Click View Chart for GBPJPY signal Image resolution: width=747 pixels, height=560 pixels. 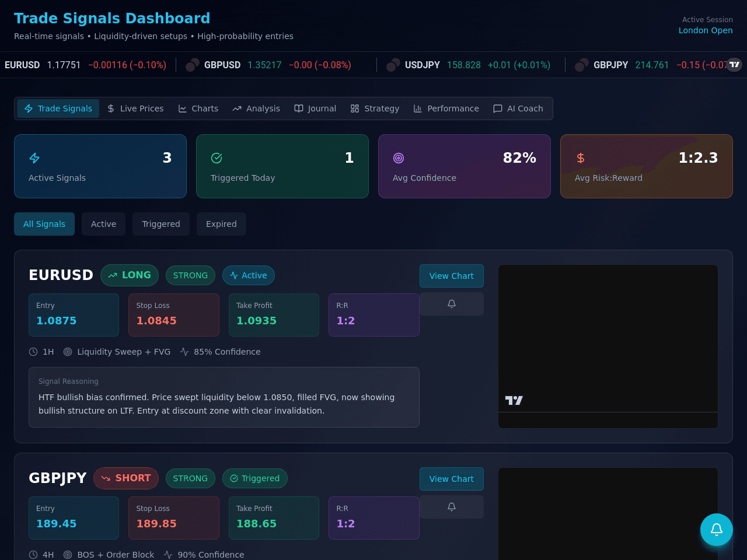click(452, 479)
